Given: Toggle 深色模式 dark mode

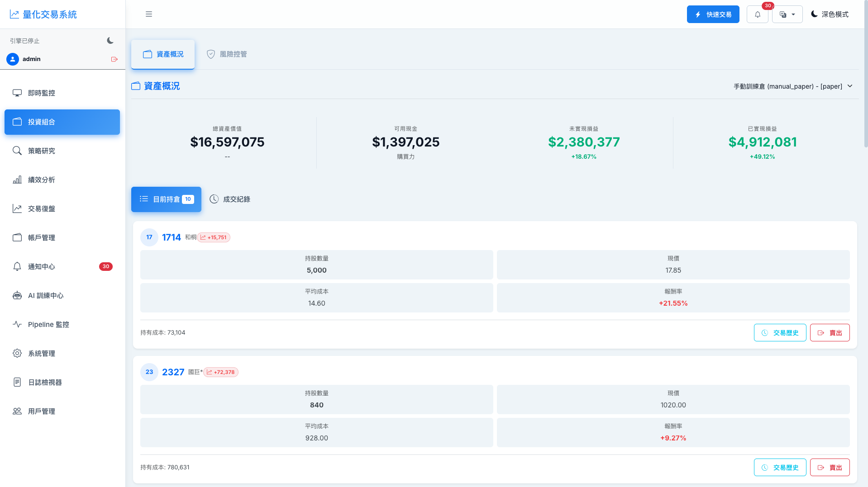Looking at the screenshot, I should coord(830,14).
